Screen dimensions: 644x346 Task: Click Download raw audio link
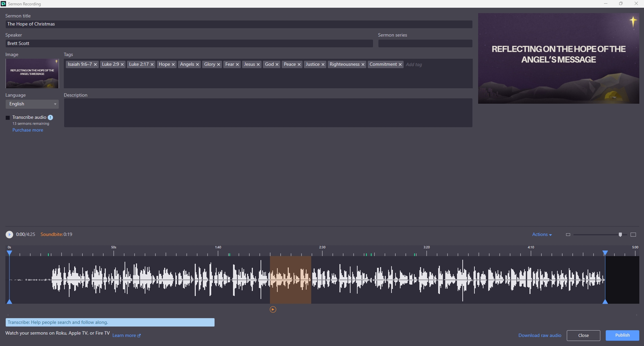(540, 335)
